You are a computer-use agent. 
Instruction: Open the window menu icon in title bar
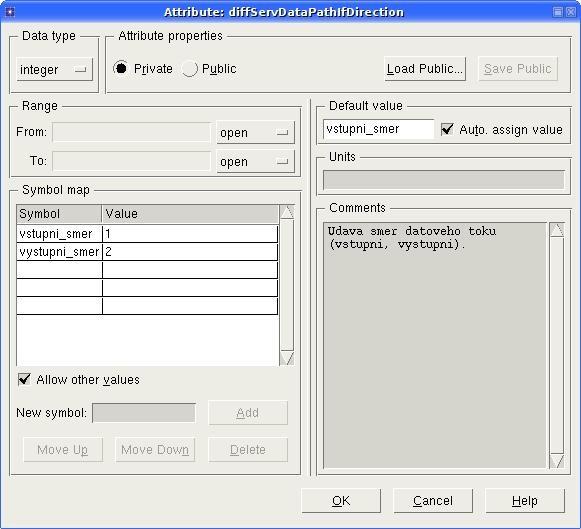point(10,12)
